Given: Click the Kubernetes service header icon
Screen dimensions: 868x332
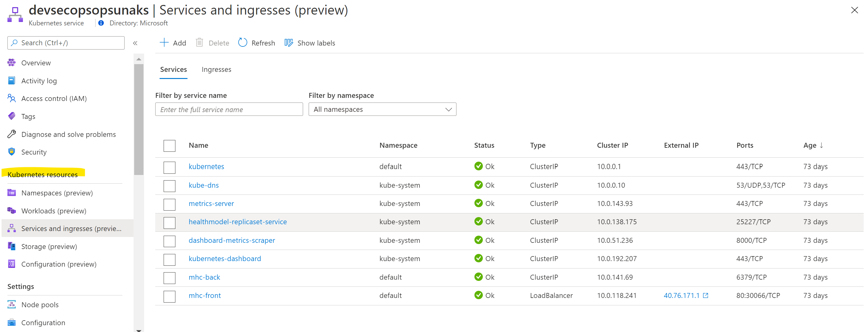Looking at the screenshot, I should coord(15,15).
